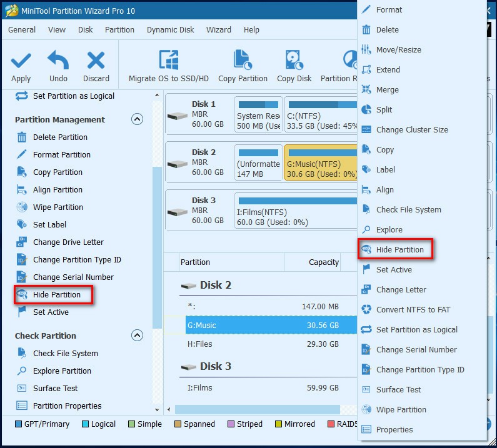Click the Delete Partition trash icon
This screenshot has height=448, width=497.
click(22, 137)
